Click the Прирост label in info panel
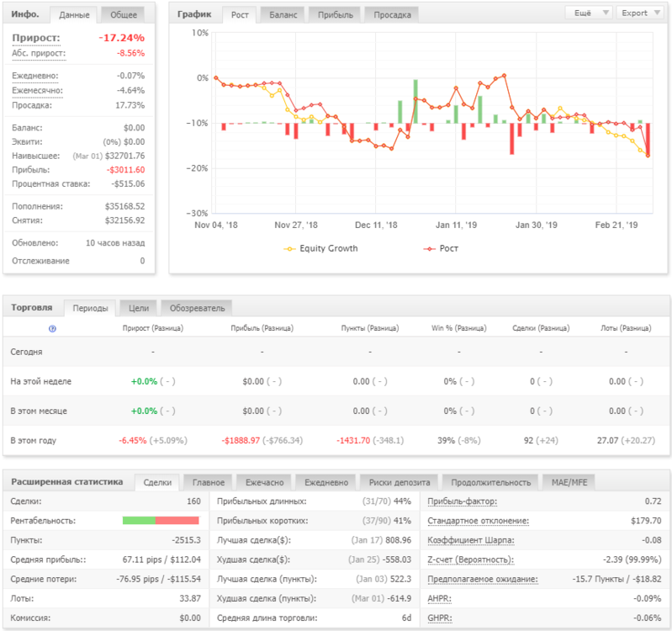 point(36,38)
